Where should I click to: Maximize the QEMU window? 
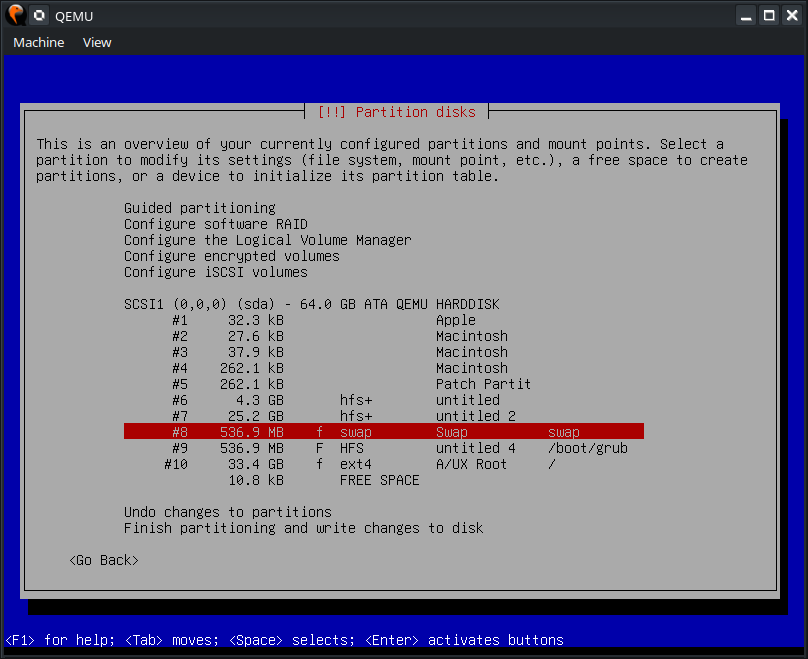768,15
